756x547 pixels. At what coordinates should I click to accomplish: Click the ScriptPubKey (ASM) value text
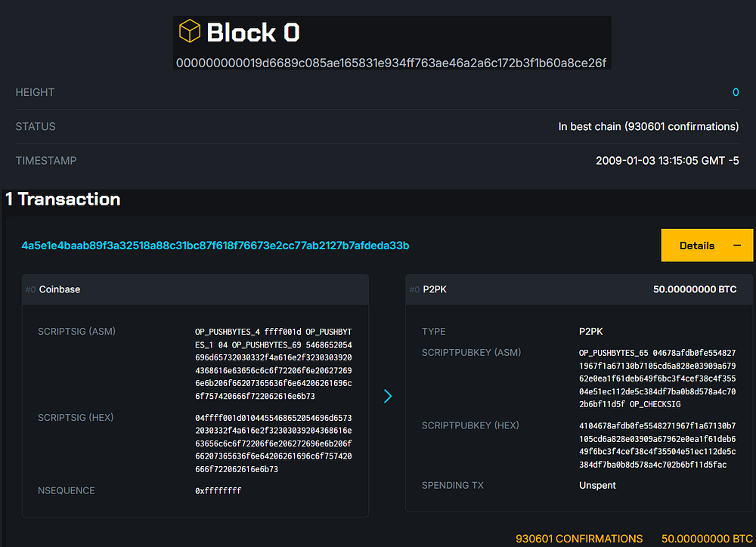point(657,379)
